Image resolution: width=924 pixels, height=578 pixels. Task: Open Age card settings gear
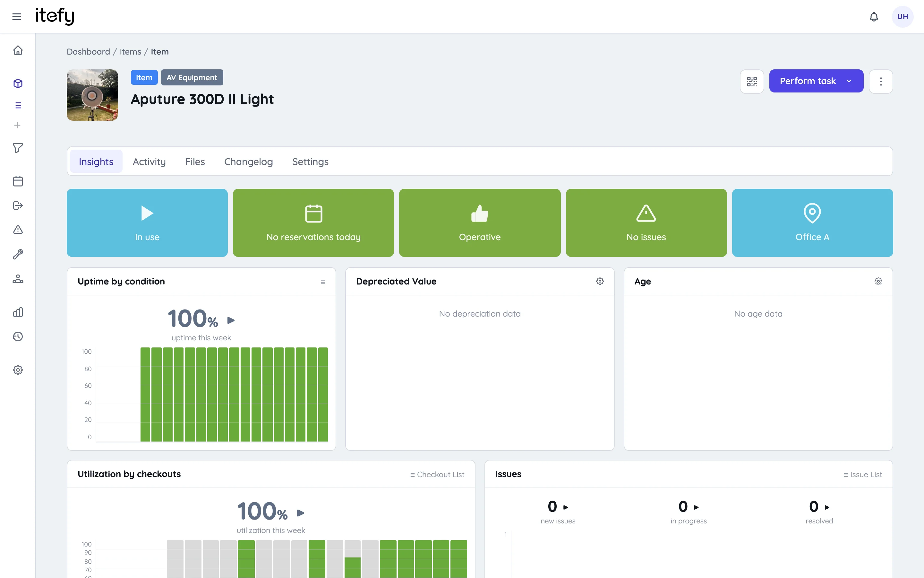tap(878, 281)
